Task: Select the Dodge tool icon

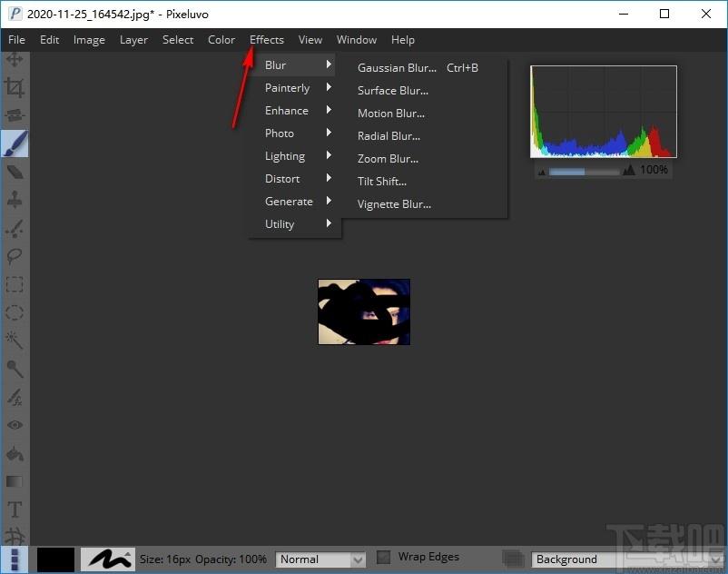Action: click(x=15, y=369)
